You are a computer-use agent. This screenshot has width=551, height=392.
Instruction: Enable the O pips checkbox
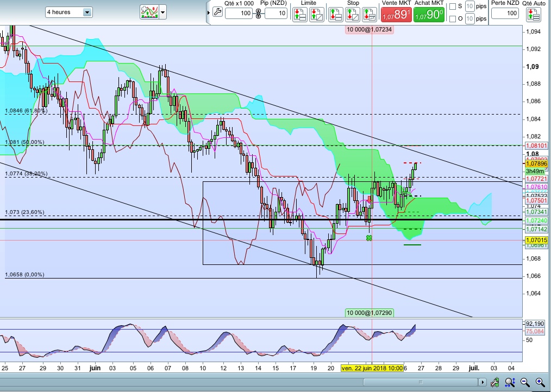[x=453, y=19]
